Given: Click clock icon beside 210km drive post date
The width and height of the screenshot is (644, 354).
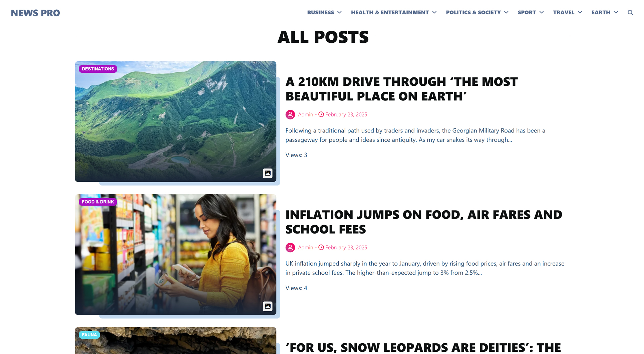Looking at the screenshot, I should click(x=321, y=114).
